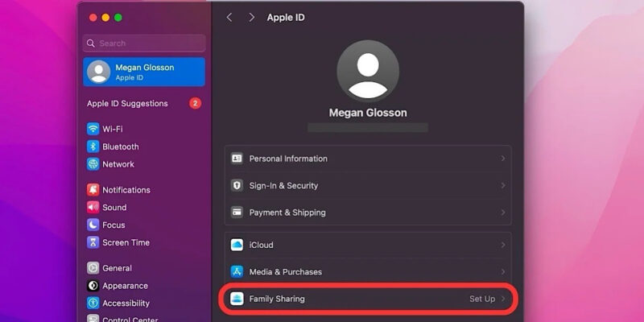Open Focus label in sidebar

click(114, 225)
